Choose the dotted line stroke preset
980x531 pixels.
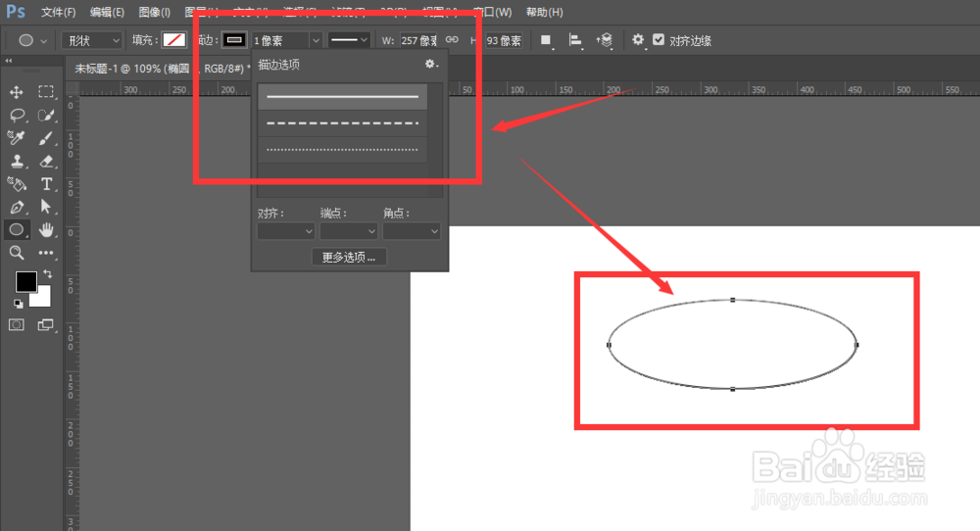click(x=342, y=149)
